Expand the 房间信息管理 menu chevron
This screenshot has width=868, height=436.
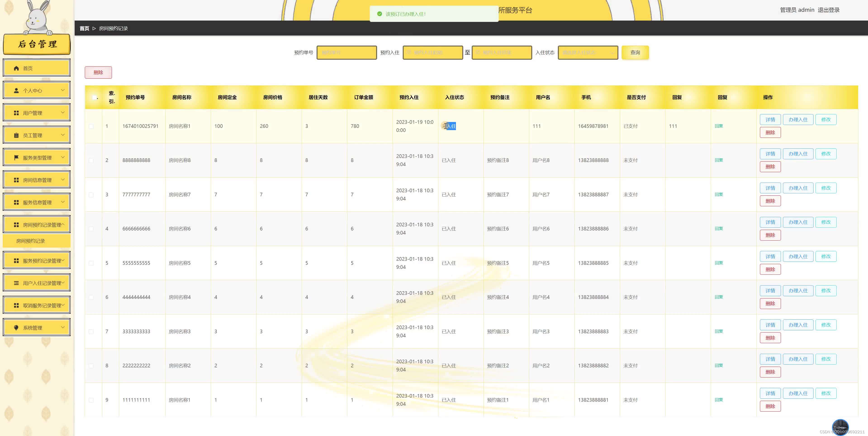tap(63, 180)
